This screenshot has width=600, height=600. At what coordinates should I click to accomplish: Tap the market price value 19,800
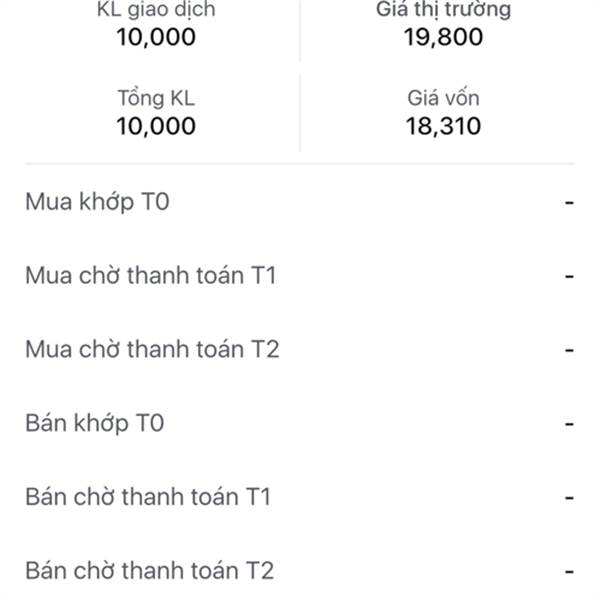[x=443, y=37]
